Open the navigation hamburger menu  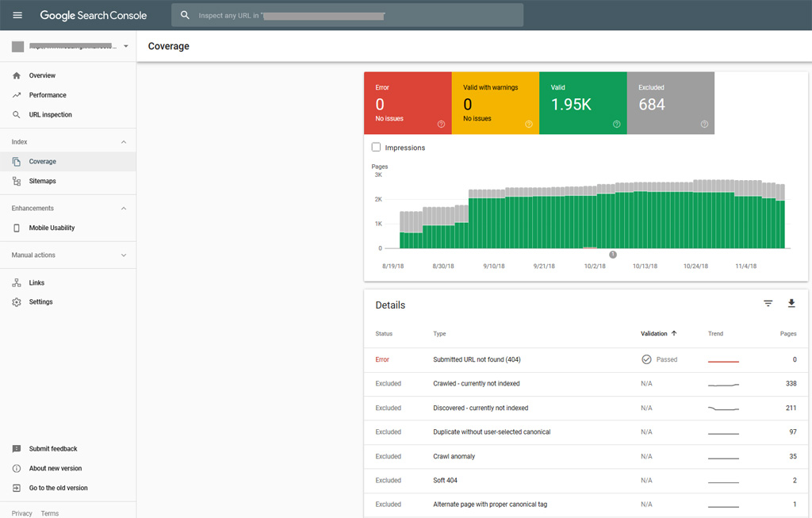(17, 14)
